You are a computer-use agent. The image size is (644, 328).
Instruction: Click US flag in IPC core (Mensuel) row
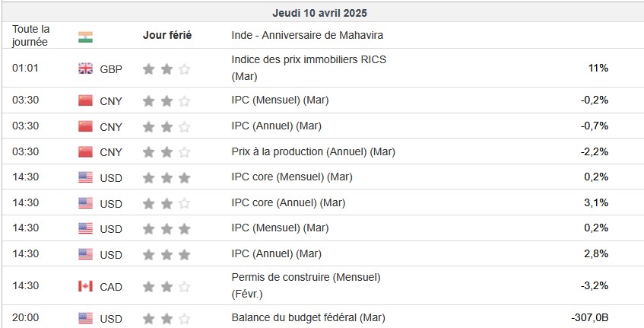(85, 177)
